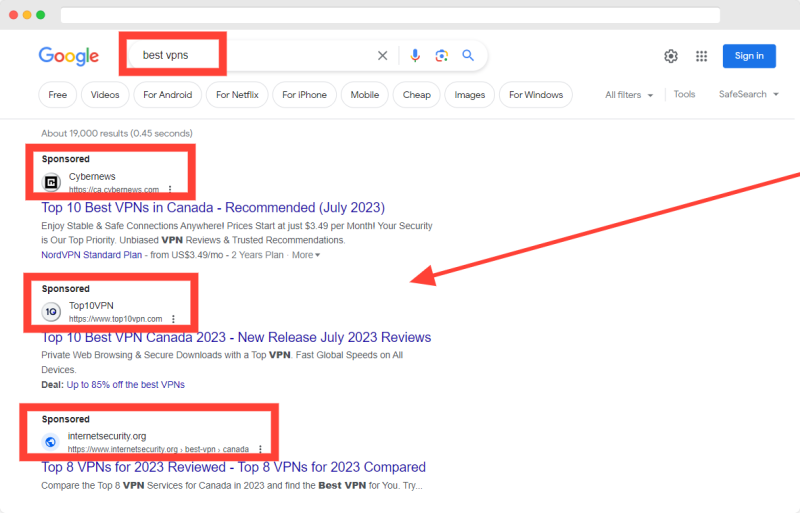
Task: Select the For Windows filter chip
Action: click(536, 95)
